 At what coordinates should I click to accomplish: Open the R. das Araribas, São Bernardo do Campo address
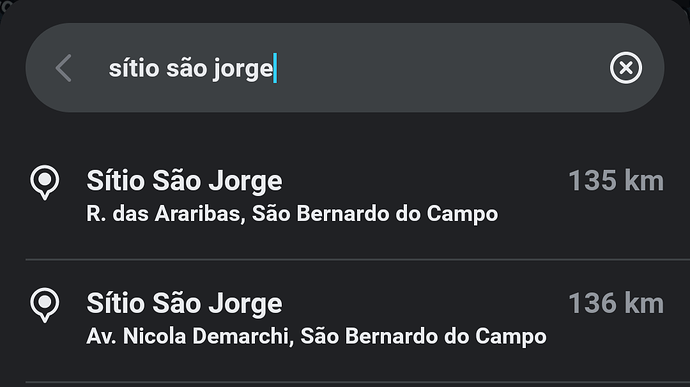(x=292, y=214)
